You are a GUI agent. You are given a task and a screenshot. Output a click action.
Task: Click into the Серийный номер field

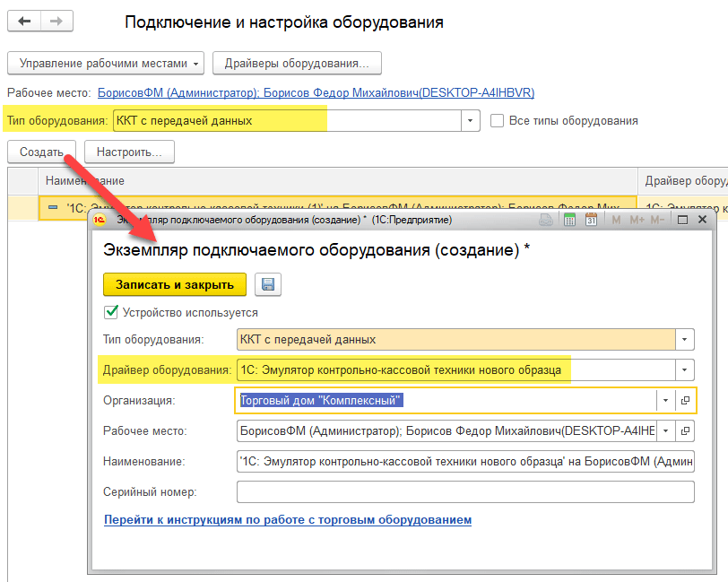point(464,492)
